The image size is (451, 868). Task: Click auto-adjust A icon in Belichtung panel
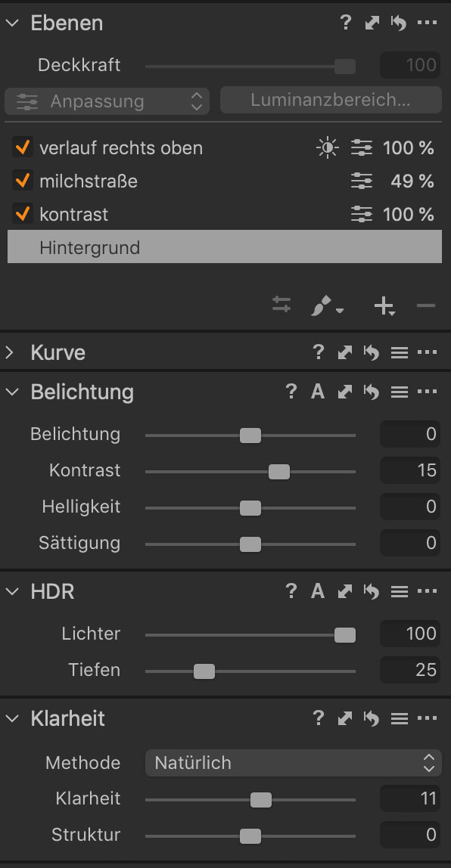tap(318, 392)
